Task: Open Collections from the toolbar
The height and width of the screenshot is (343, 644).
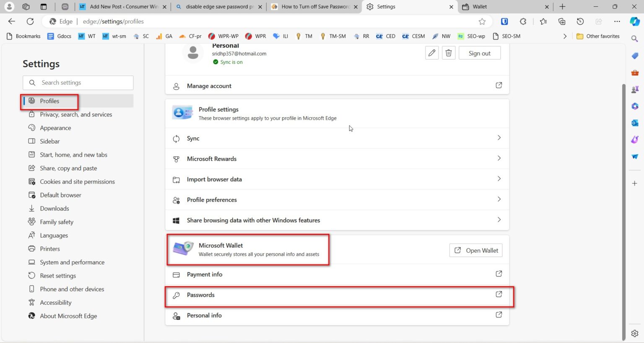Action: tap(562, 21)
